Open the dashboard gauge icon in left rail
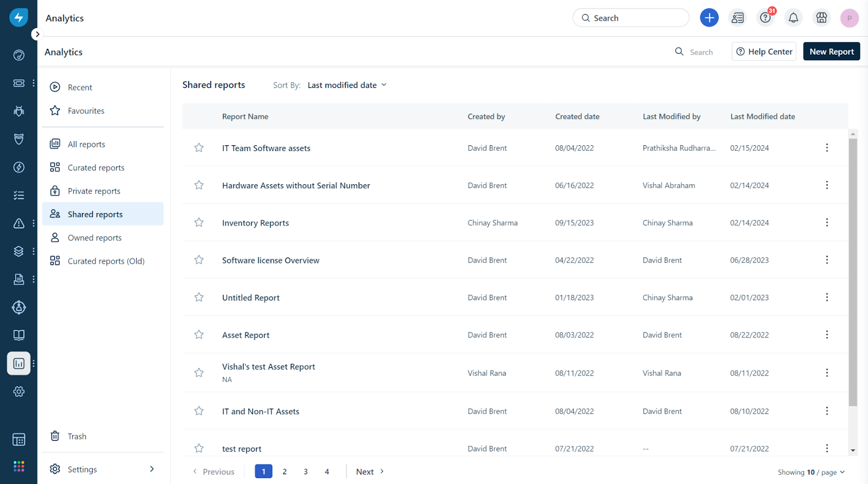 [19, 55]
